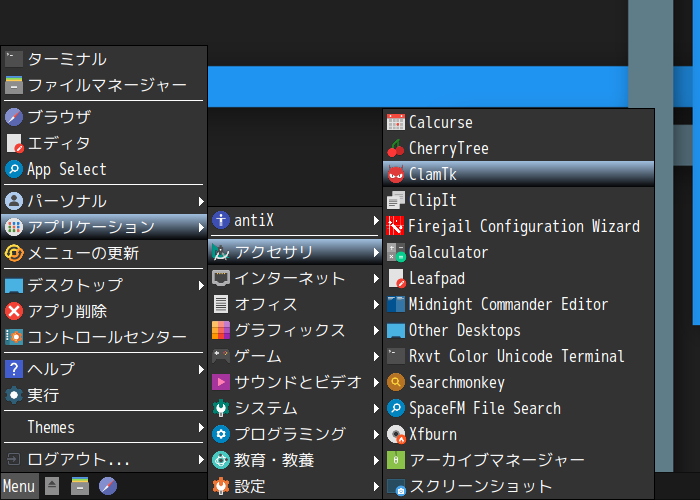Click the Leafpad notepad icon
The height and width of the screenshot is (500, 700).
coord(396,278)
